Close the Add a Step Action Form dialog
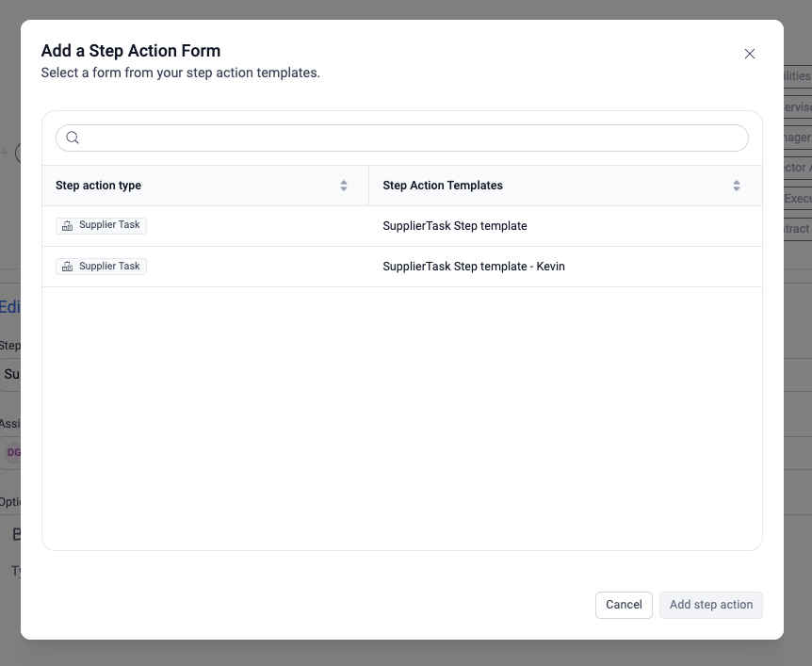 click(750, 54)
